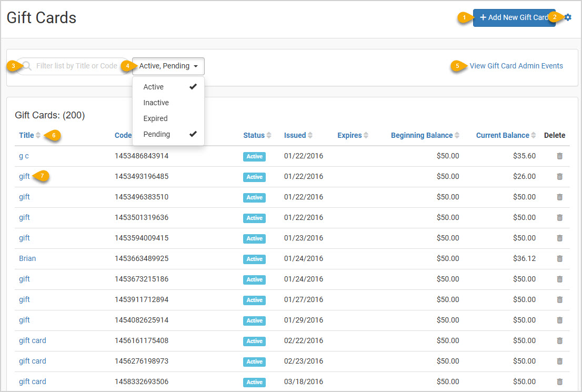Click the Add New Gift Card button

(x=514, y=17)
